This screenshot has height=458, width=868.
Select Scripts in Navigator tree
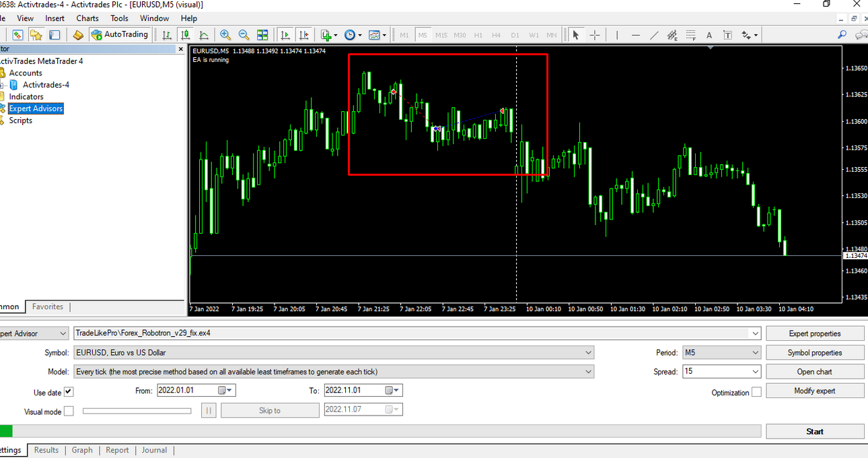click(x=20, y=121)
